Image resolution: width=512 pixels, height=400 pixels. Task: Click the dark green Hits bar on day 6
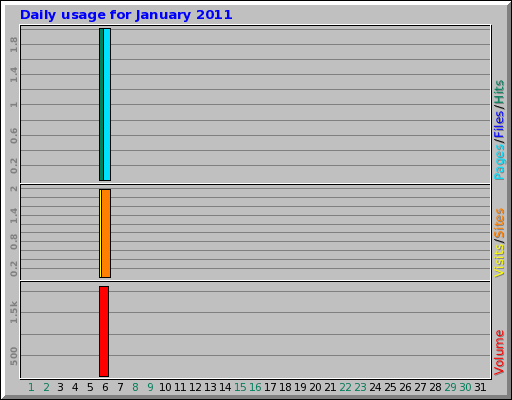tap(101, 104)
